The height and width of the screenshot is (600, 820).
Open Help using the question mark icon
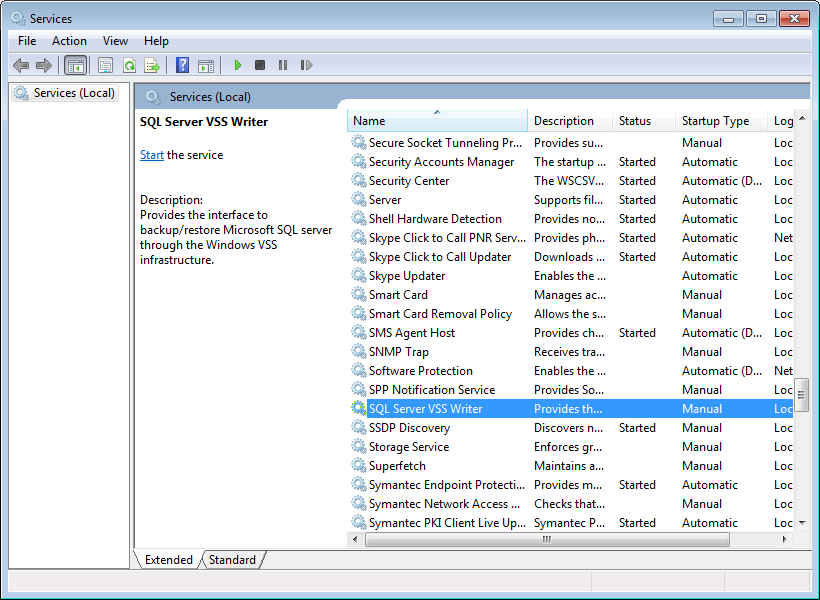(x=181, y=65)
